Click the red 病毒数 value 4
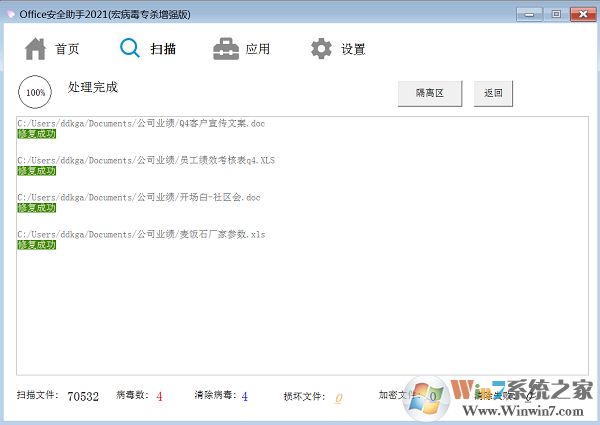The width and height of the screenshot is (600, 425). click(159, 396)
